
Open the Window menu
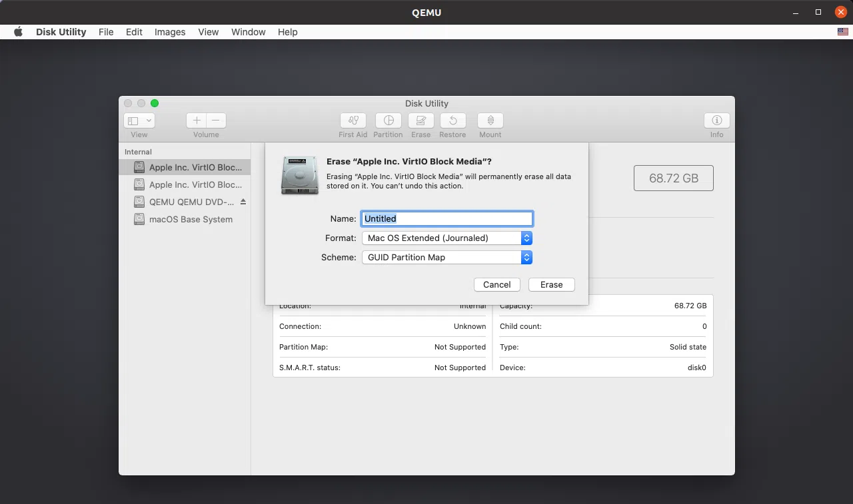click(248, 32)
